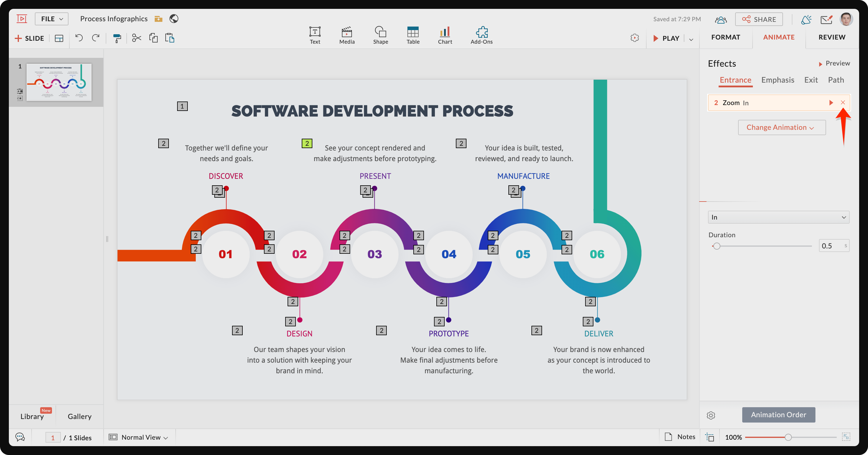Image resolution: width=868 pixels, height=455 pixels.
Task: Drag the Duration slider for animation
Action: click(x=717, y=245)
